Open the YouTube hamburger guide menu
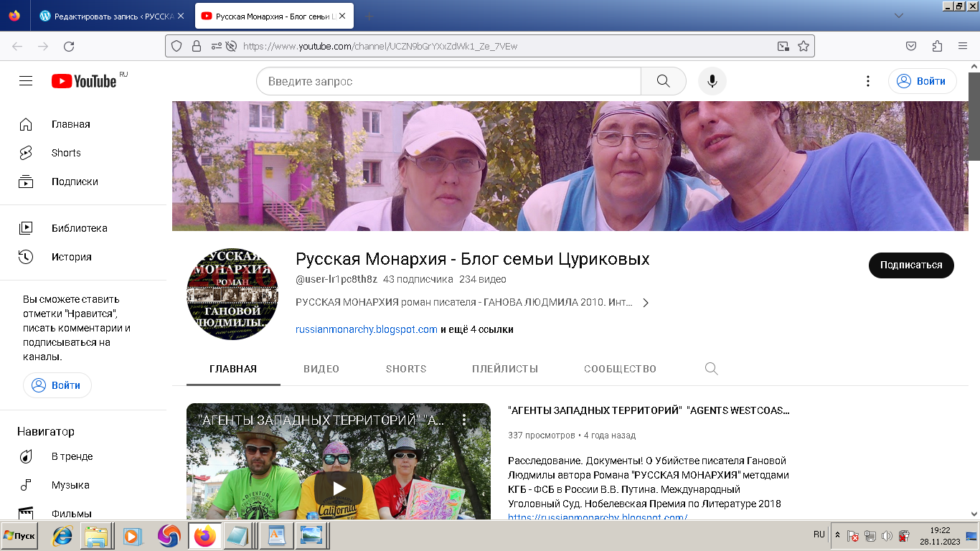980x551 pixels. pyautogui.click(x=26, y=81)
